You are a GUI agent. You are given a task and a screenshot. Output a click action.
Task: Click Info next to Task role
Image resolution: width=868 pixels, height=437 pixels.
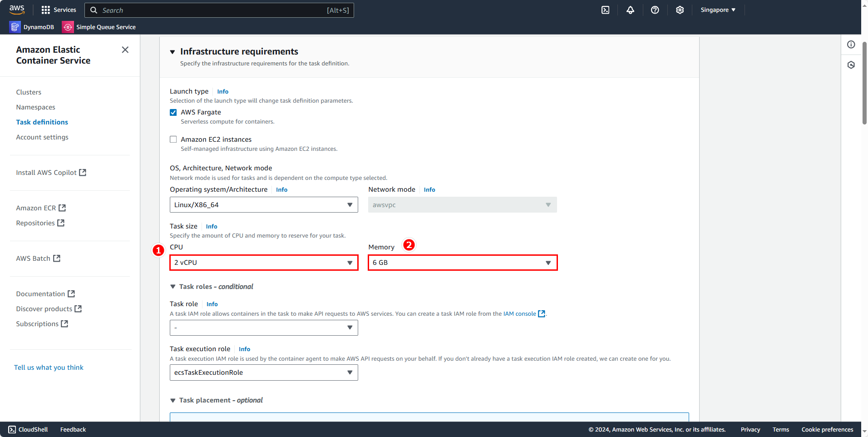(212, 304)
